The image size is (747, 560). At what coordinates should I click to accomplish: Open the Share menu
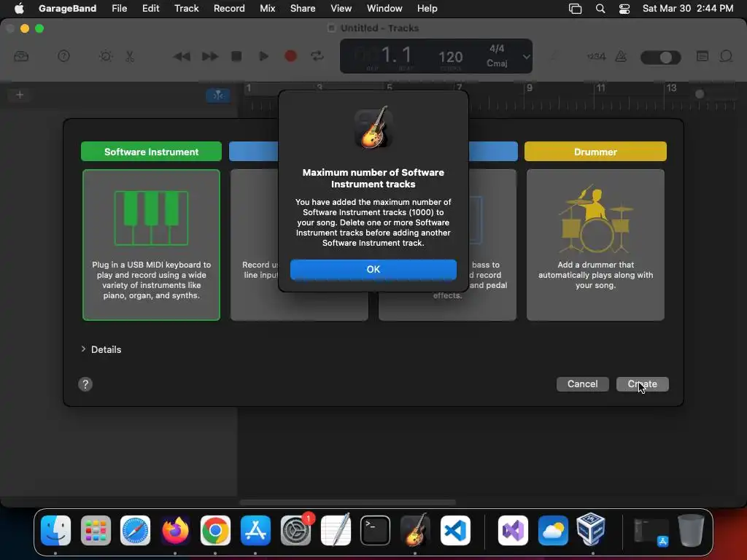303,8
